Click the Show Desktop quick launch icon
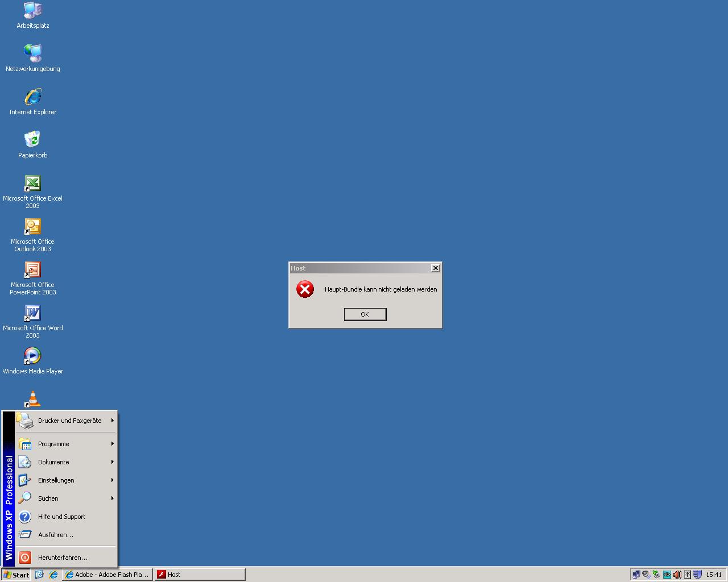Viewport: 728px width, 582px height. (39, 575)
